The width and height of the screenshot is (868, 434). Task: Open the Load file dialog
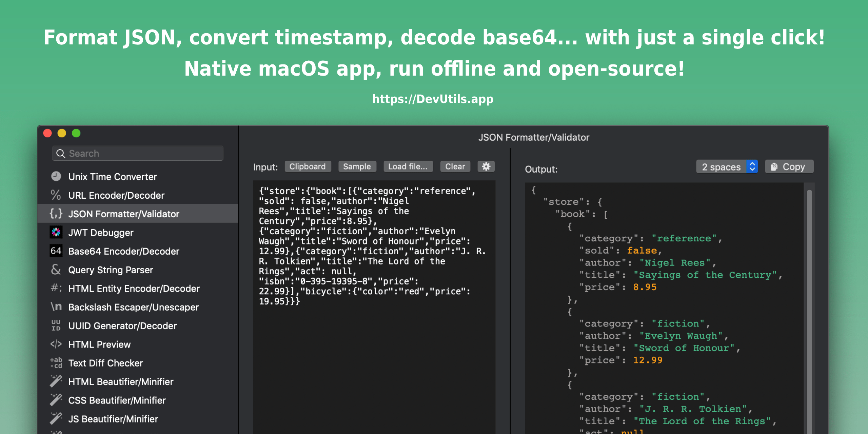(409, 165)
